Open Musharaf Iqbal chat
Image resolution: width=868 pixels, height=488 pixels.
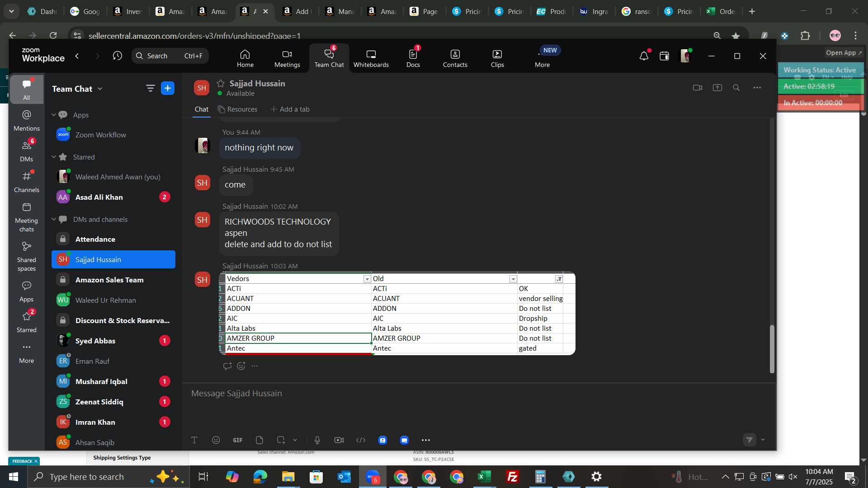tap(113, 381)
